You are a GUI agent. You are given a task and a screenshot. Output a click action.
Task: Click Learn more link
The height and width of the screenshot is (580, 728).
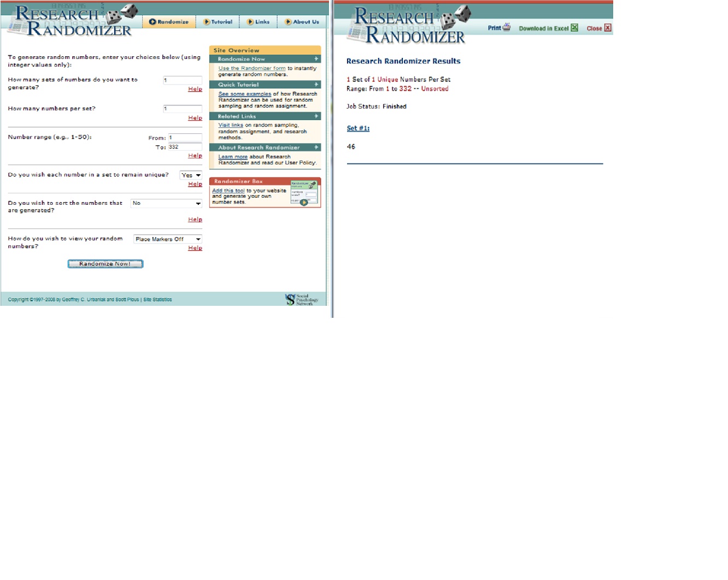tap(233, 157)
